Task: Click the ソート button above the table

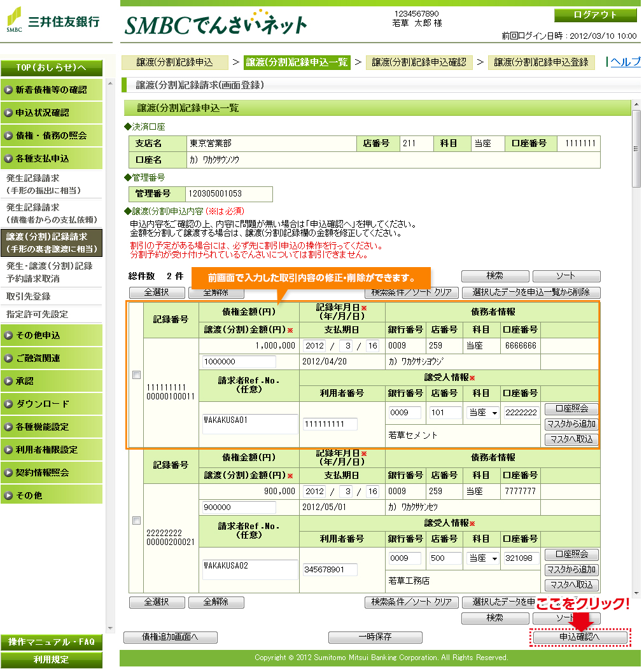Action: pos(566,276)
